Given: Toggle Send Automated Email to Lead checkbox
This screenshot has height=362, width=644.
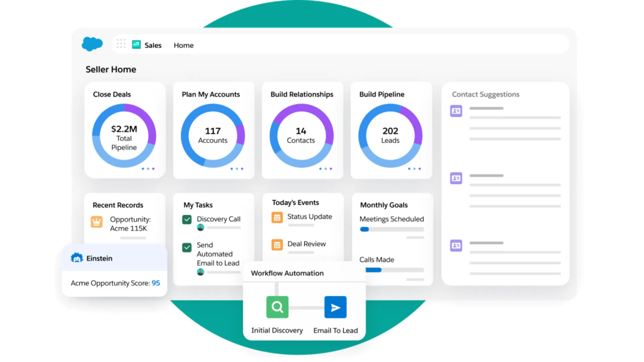Looking at the screenshot, I should tap(187, 247).
